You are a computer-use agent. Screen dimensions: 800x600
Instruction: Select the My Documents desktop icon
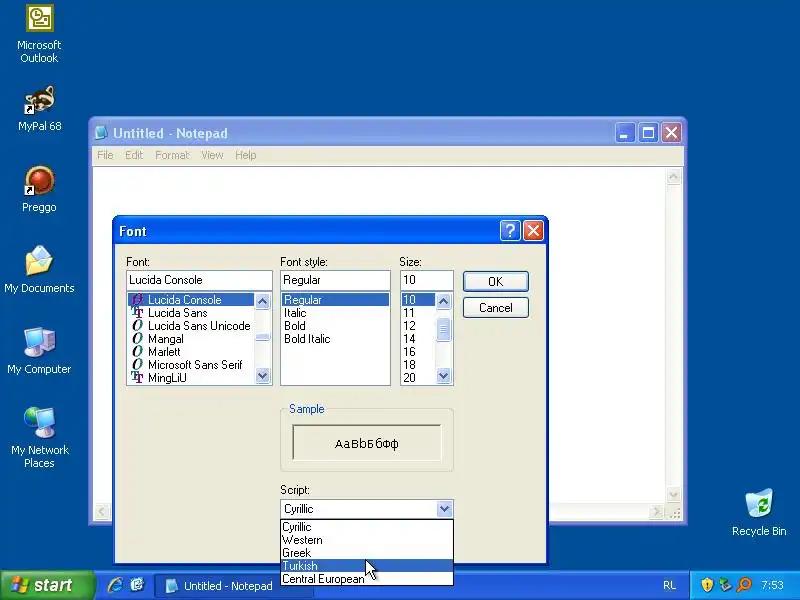pos(39,270)
